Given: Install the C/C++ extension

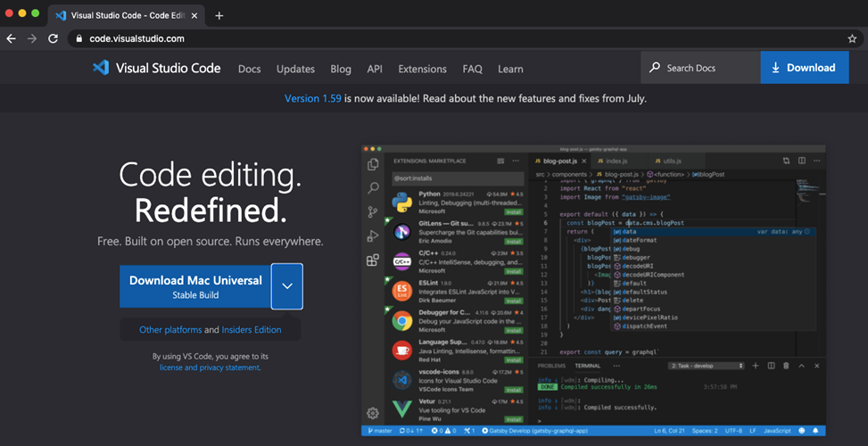Looking at the screenshot, I should pyautogui.click(x=514, y=271).
